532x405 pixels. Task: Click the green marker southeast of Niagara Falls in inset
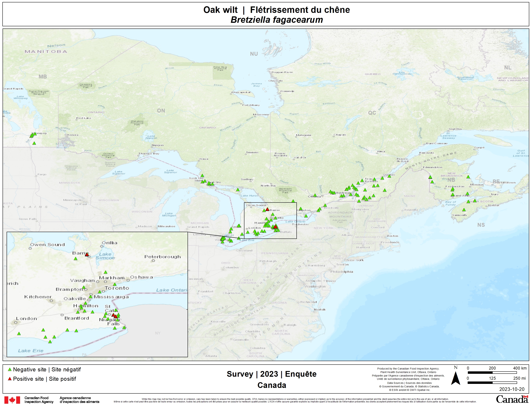[124, 327]
